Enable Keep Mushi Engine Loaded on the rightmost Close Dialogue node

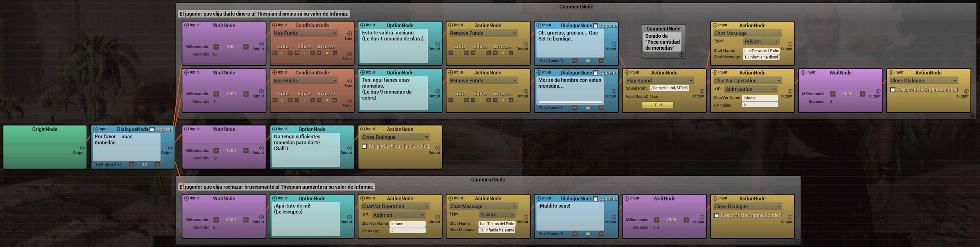(x=893, y=90)
